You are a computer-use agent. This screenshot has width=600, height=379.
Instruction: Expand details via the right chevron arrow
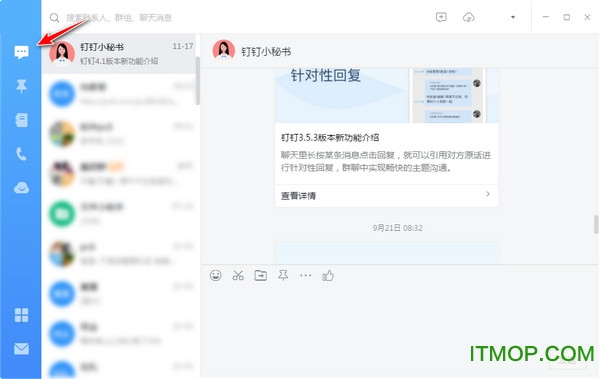pyautogui.click(x=488, y=194)
